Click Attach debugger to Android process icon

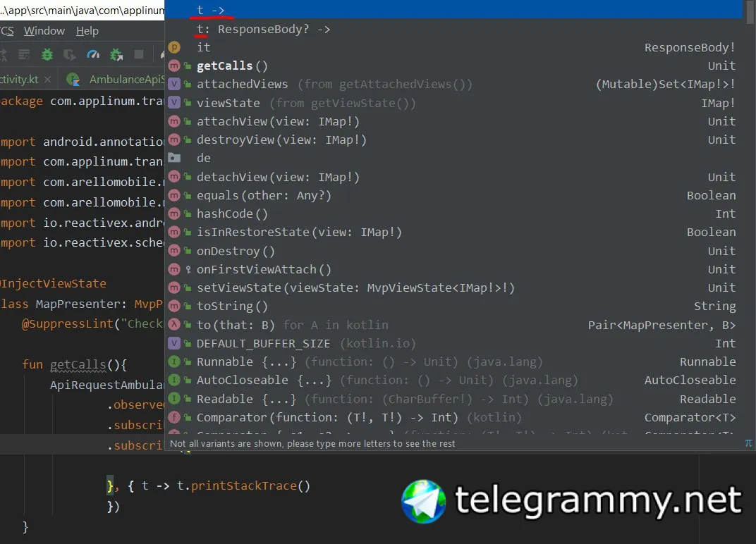(116, 54)
